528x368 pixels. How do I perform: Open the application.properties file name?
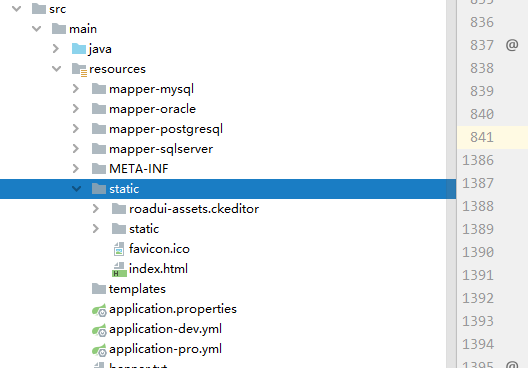(x=173, y=310)
